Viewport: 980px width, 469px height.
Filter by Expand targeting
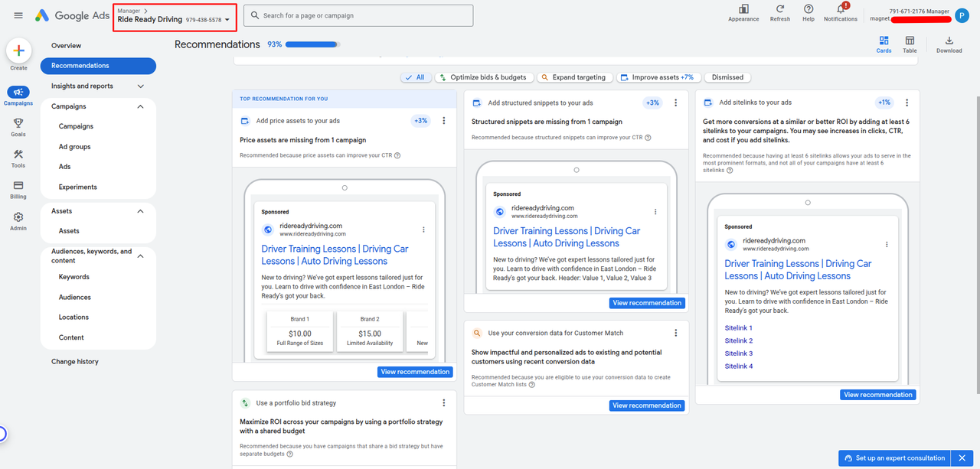click(575, 77)
